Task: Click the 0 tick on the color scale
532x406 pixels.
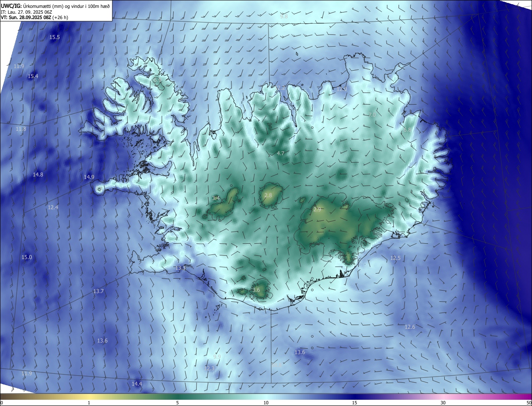Action: [x=2, y=403]
